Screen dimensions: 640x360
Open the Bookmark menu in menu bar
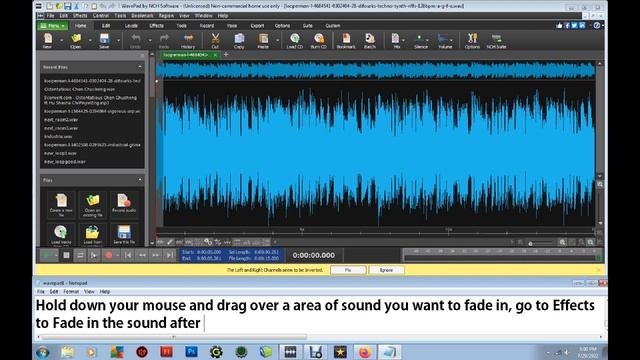point(142,16)
